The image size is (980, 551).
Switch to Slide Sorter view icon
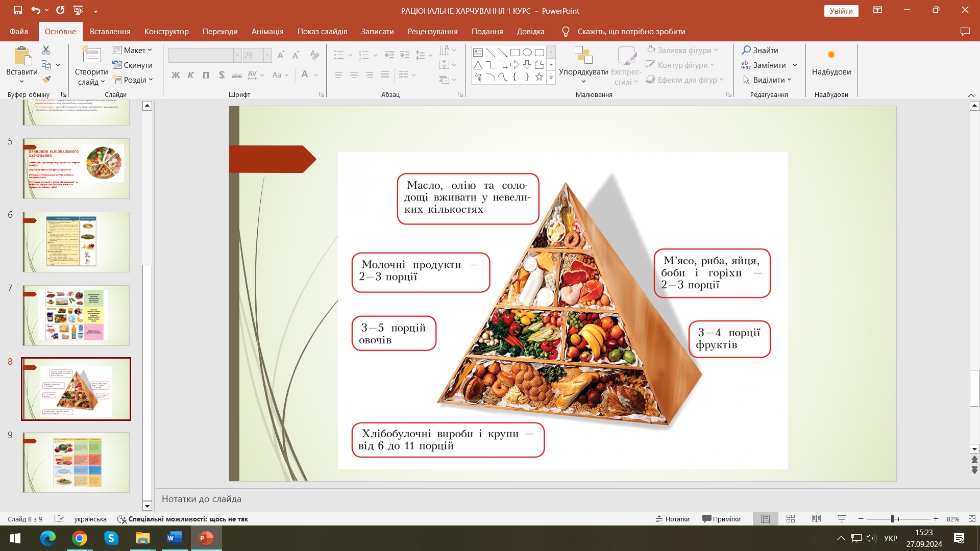[791, 519]
